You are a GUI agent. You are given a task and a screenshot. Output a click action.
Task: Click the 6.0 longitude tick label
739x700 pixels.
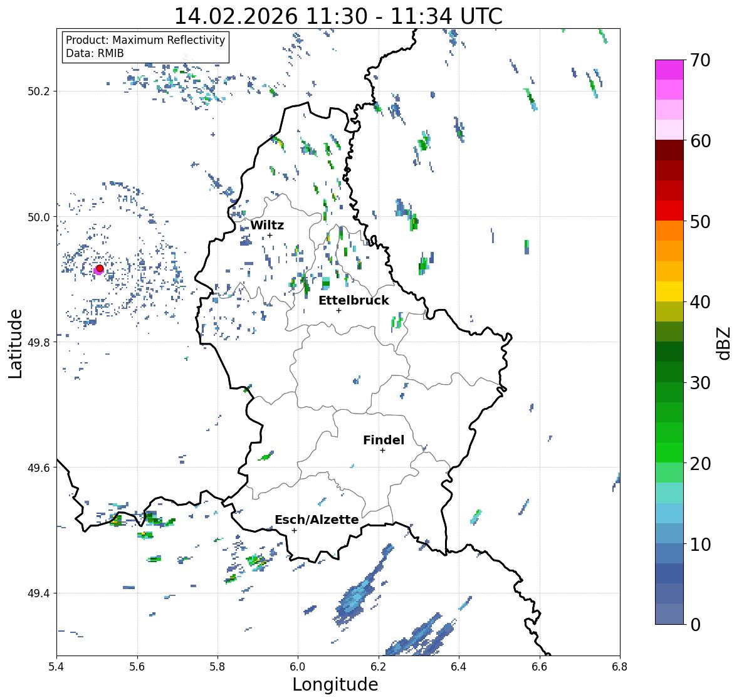coord(298,666)
